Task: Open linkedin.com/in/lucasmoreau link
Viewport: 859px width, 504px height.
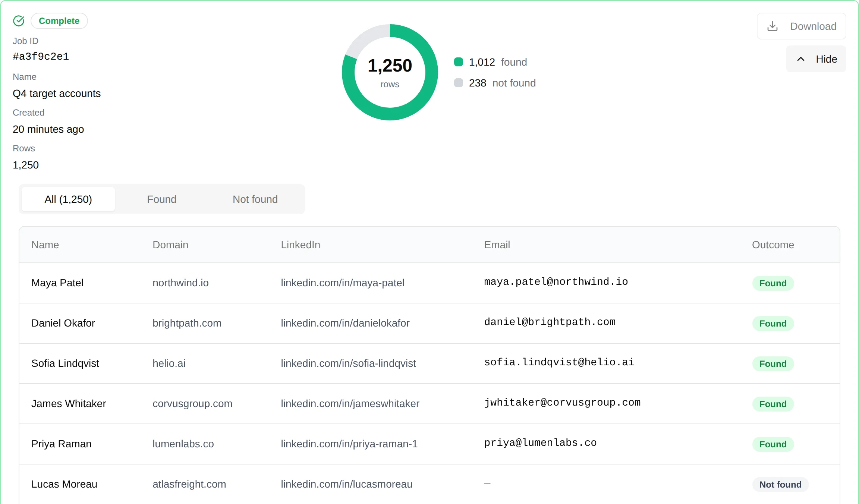Action: [x=346, y=484]
